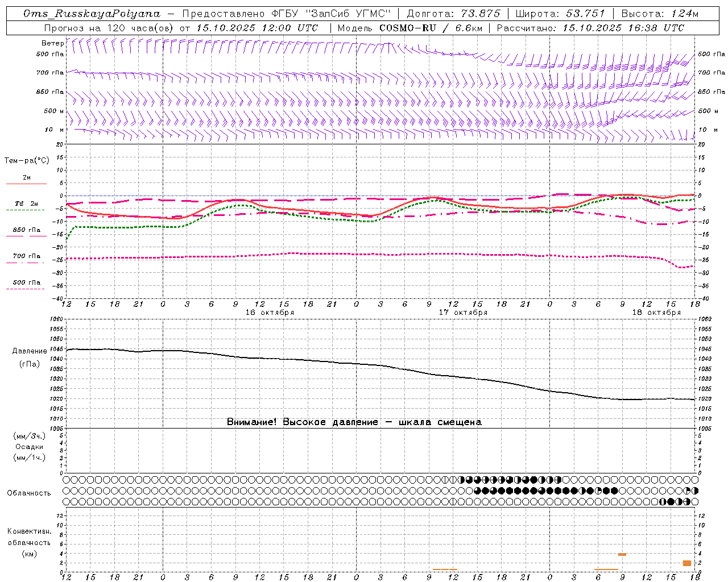The width and height of the screenshot is (728, 582).
Task: Click the Давление panel label
Action: pyautogui.click(x=29, y=351)
